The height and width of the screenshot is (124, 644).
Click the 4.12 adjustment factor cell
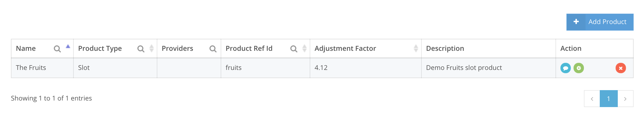coord(321,68)
